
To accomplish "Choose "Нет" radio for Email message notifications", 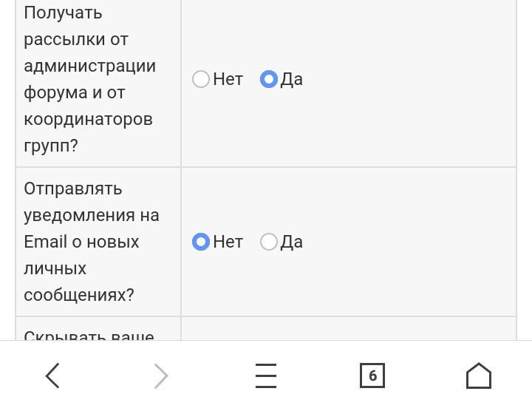I will click(201, 242).
